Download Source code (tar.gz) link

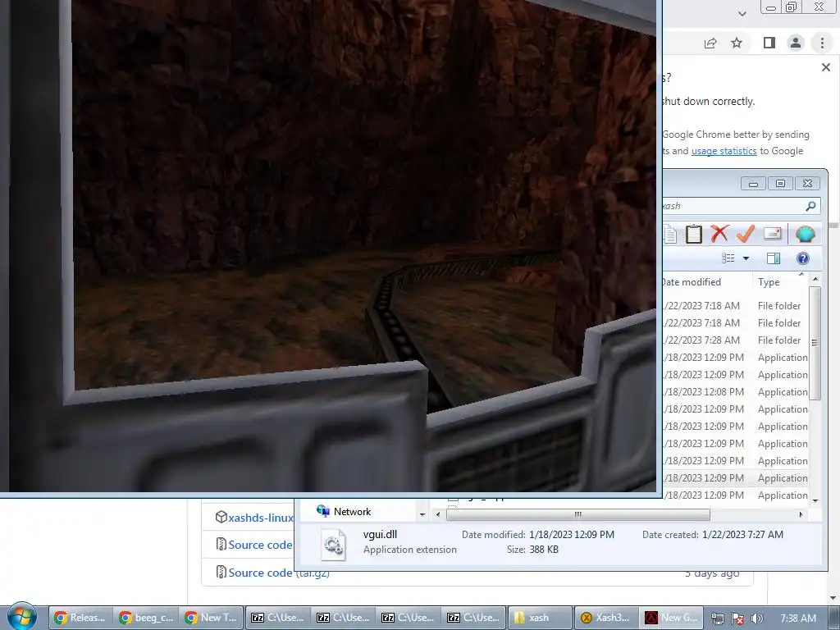[x=279, y=573]
